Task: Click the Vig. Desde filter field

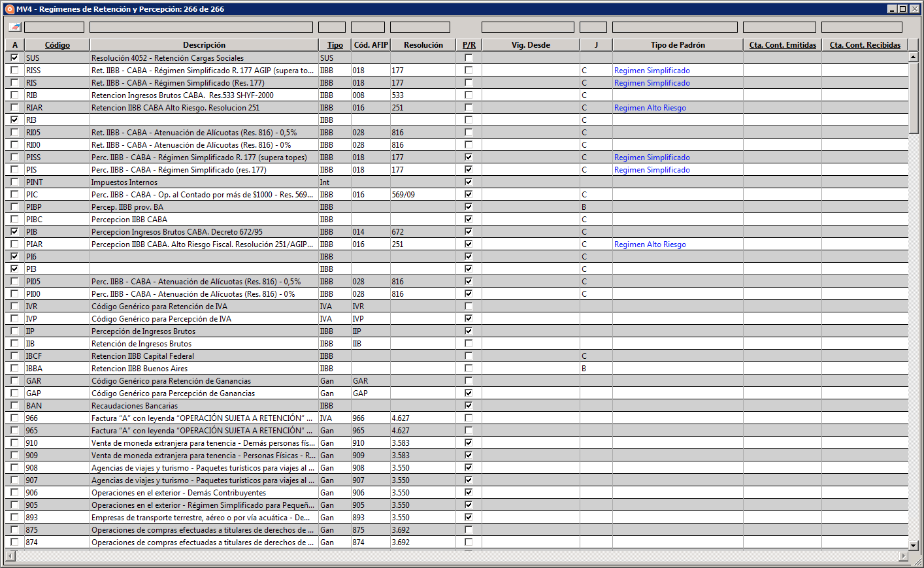Action: click(528, 27)
